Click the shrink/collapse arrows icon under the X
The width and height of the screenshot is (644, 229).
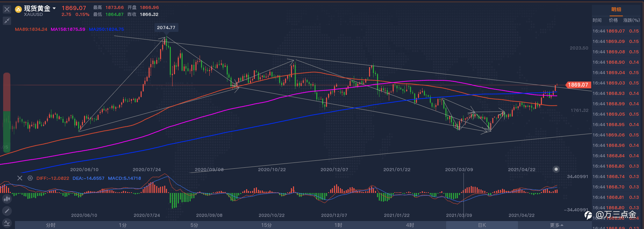(7, 21)
